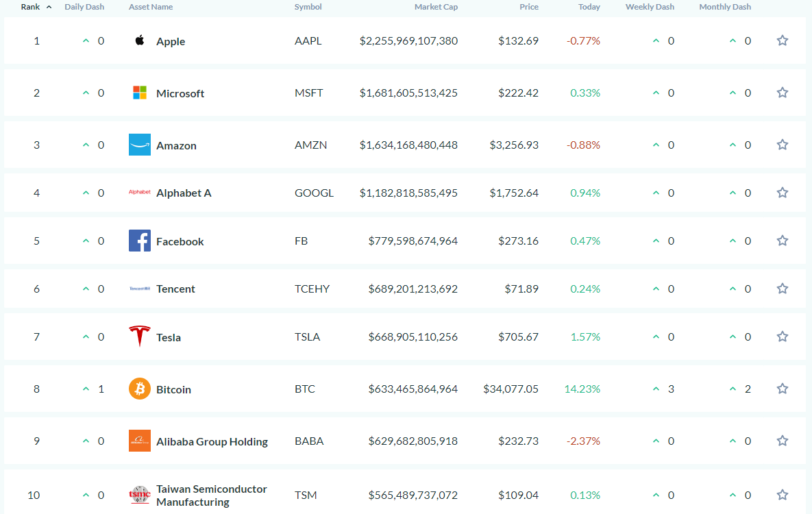Open the Tencent asset name link
Screen dimensions: 812x514
tap(175, 289)
